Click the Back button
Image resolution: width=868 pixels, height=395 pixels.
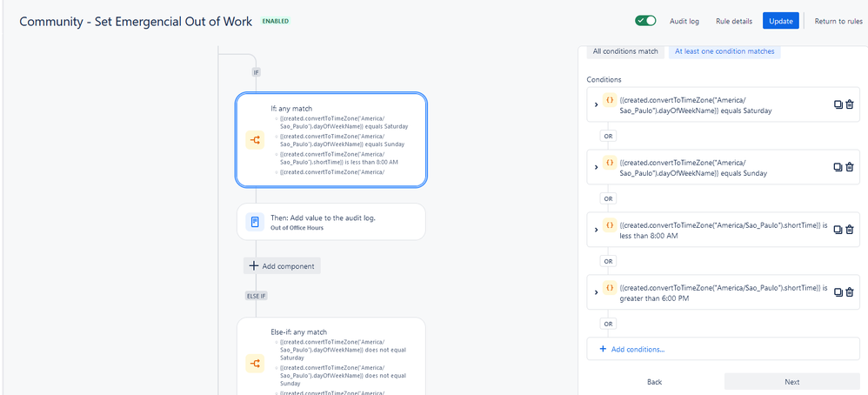pos(654,382)
